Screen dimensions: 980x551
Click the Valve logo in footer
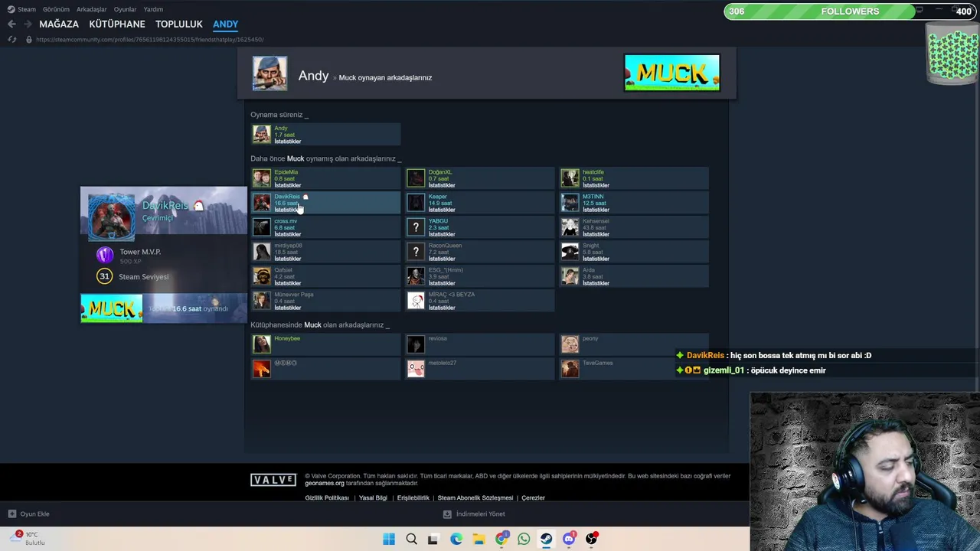tap(273, 480)
